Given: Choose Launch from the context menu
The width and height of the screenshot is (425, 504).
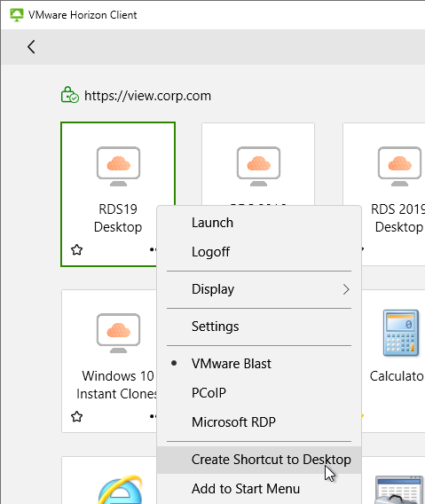Looking at the screenshot, I should (259, 223).
